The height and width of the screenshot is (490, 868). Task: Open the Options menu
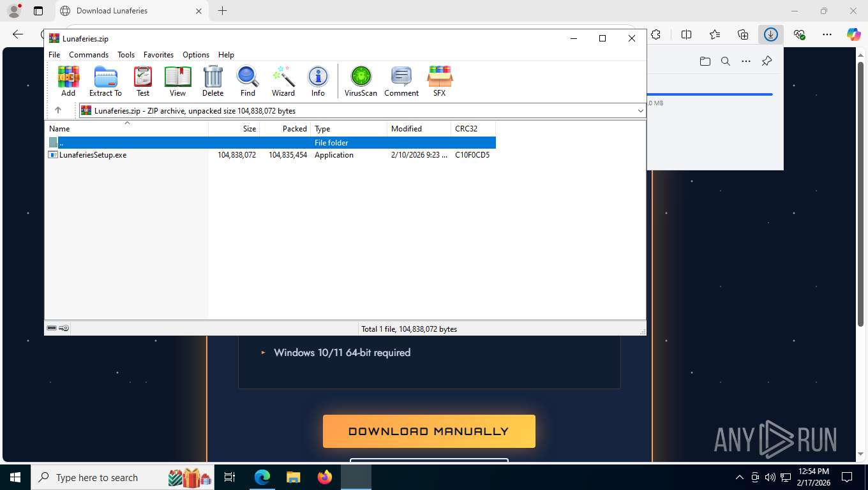click(196, 55)
